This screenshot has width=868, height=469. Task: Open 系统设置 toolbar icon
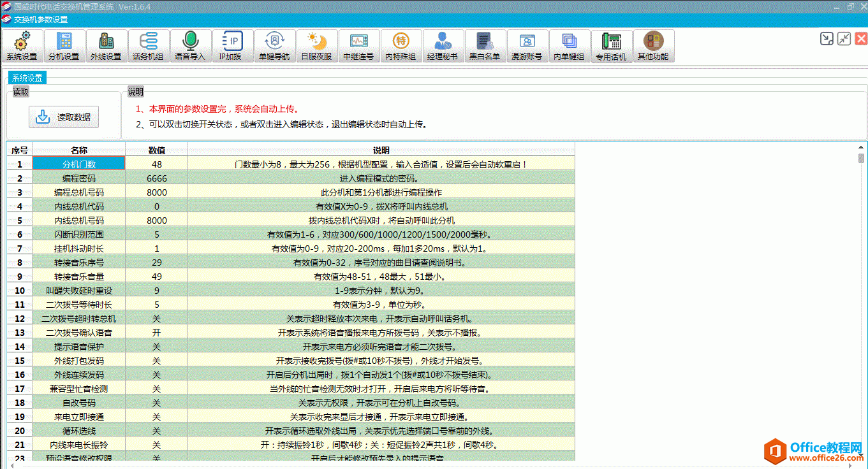(x=22, y=47)
